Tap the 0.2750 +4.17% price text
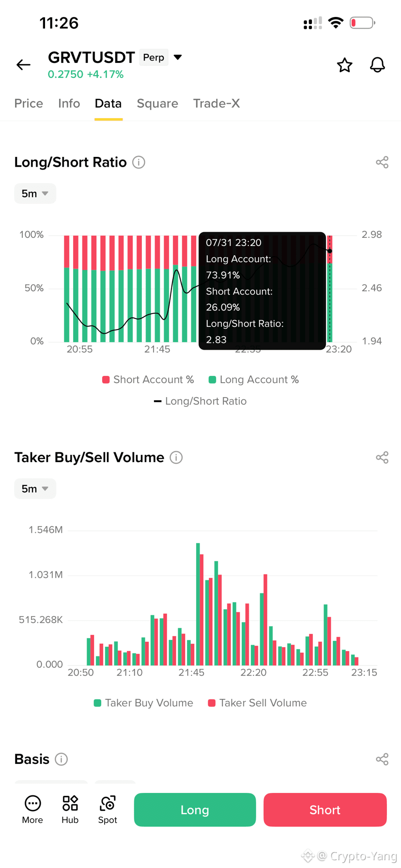The width and height of the screenshot is (401, 868). click(x=86, y=74)
